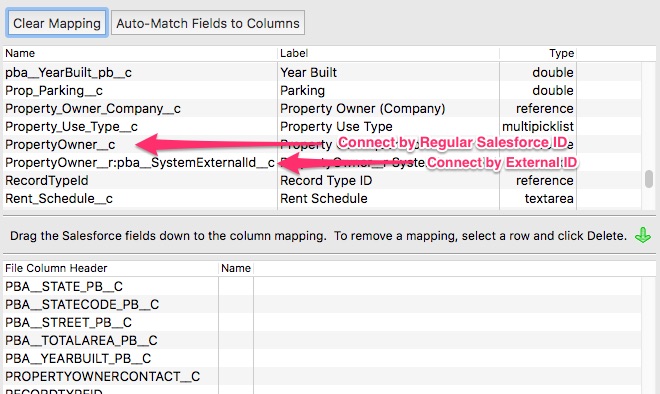Sort fields by the Type column header
Image resolution: width=660 pixels, height=394 pixels.
pyautogui.click(x=538, y=53)
